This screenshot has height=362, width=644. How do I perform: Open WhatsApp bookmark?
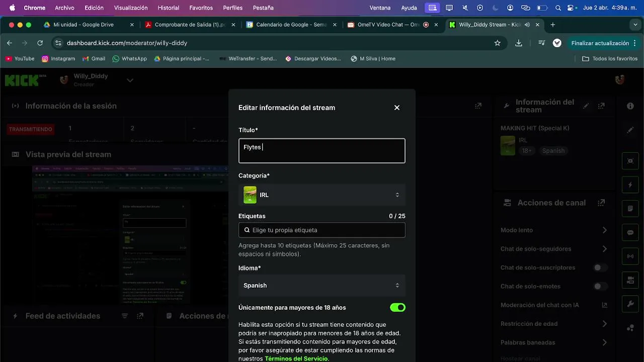(129, 59)
